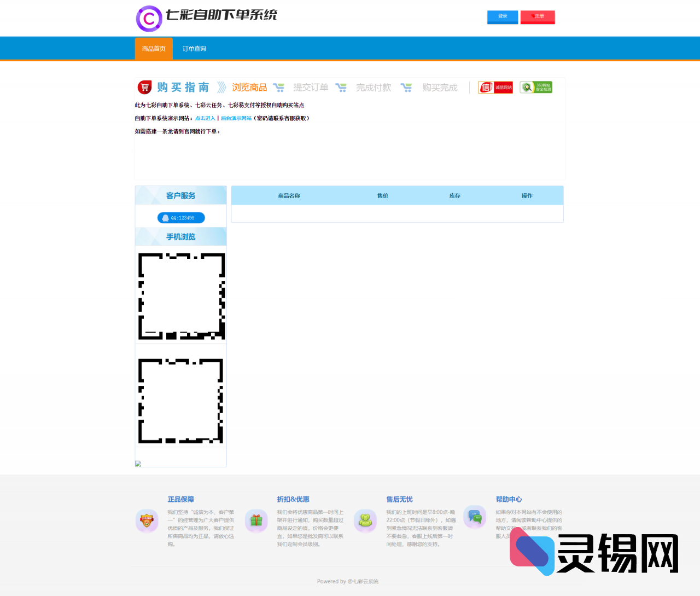Image resolution: width=700 pixels, height=596 pixels.
Task: Open the 商品首页 tab
Action: [154, 49]
